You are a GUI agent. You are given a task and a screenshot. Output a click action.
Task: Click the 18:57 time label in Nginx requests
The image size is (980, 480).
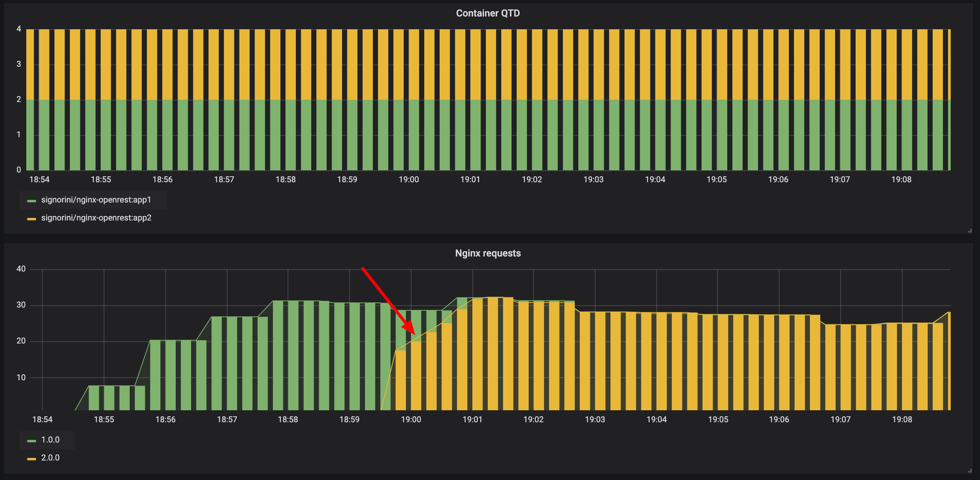coord(227,419)
